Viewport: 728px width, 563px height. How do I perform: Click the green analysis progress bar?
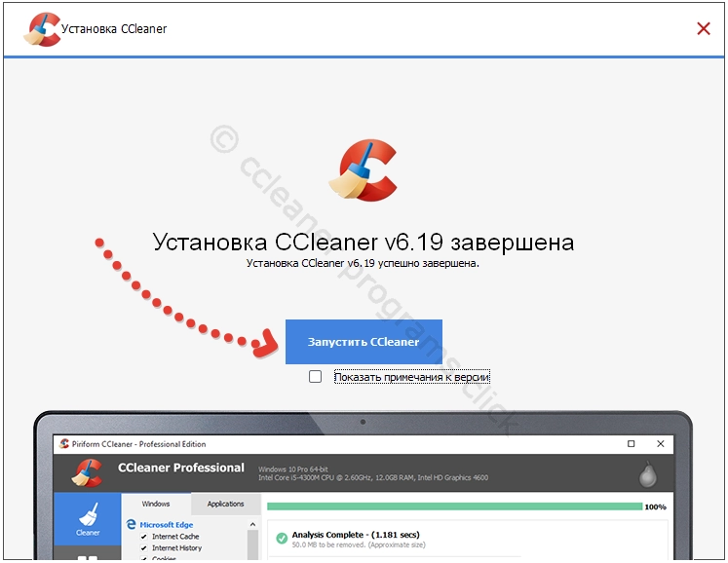[x=454, y=507]
